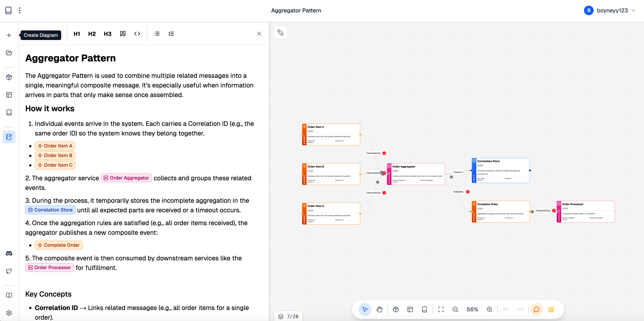644x321 pixels.
Task: Apply the H2 heading style
Action: [x=92, y=34]
